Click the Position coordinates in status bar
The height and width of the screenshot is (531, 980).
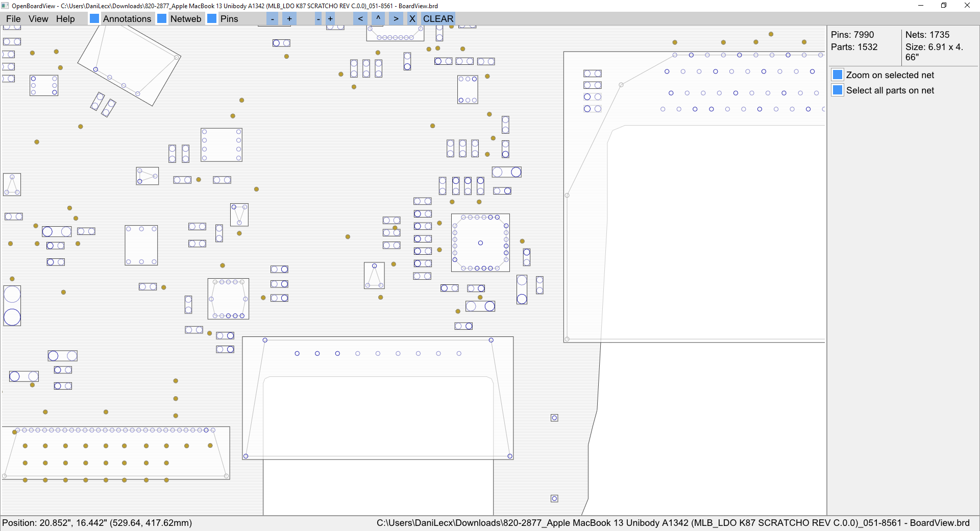[97, 523]
